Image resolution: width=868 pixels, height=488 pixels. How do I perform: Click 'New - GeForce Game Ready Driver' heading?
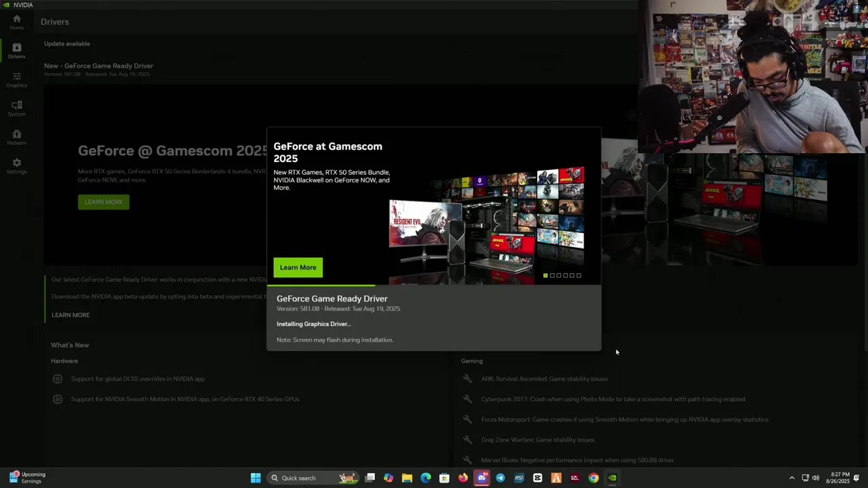pyautogui.click(x=98, y=66)
